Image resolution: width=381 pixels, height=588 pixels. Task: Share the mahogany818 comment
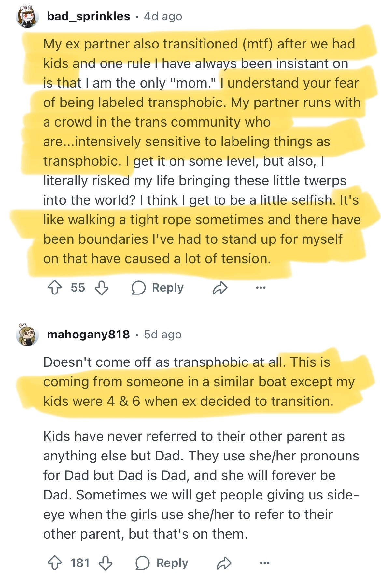224,563
